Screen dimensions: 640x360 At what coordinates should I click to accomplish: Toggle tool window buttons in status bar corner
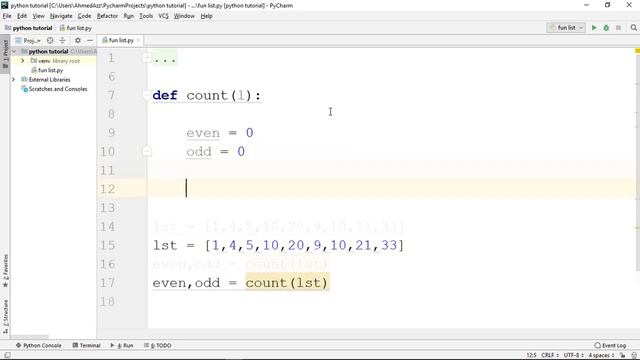click(x=7, y=356)
